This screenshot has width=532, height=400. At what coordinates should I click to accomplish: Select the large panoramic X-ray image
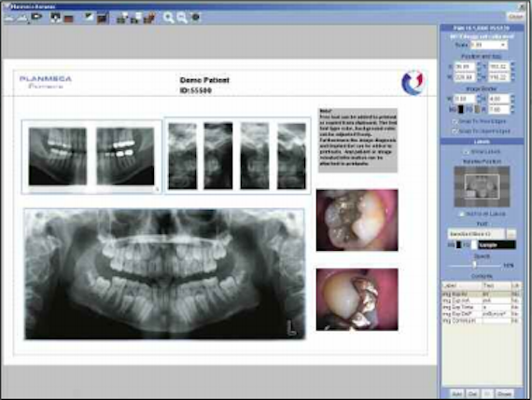pyautogui.click(x=164, y=274)
